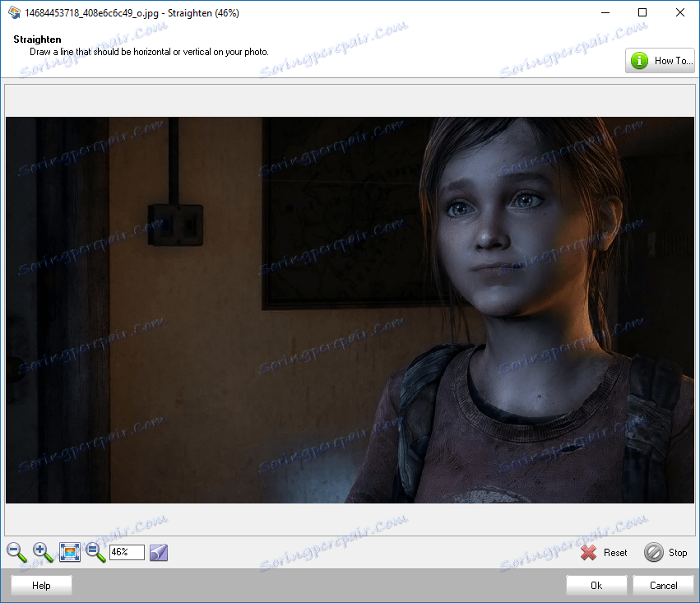700x603 pixels.
Task: Fit the image to the window
Action: coord(70,552)
